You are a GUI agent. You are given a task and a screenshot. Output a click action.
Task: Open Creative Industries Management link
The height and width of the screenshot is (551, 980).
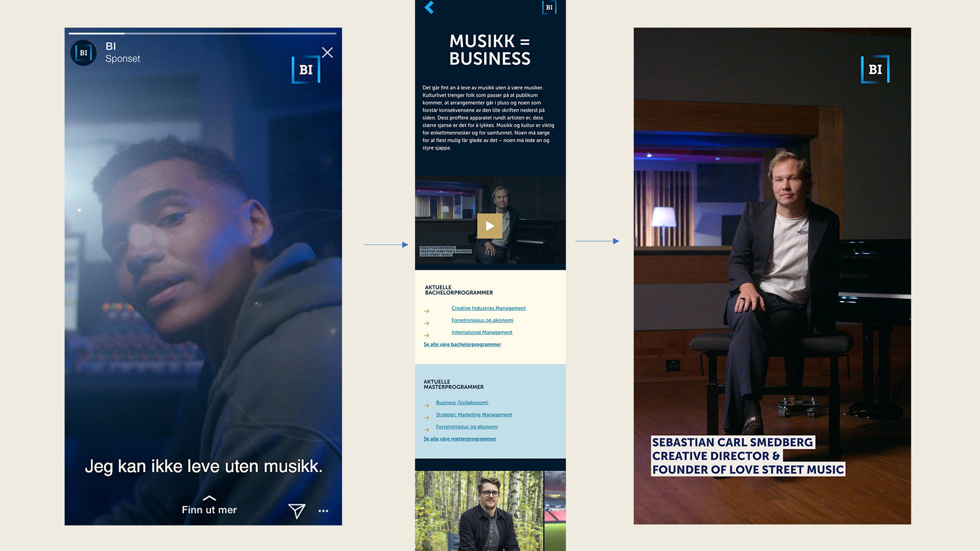pos(488,308)
